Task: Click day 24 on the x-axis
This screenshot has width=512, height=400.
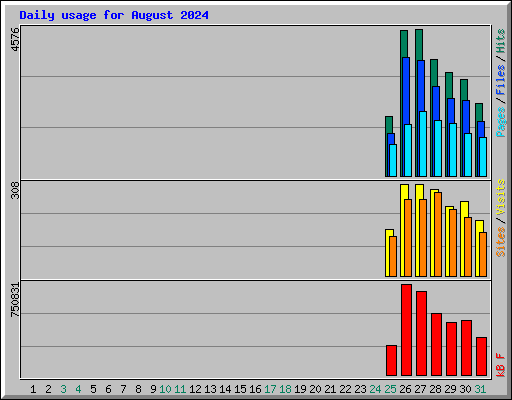Action: 375,389
